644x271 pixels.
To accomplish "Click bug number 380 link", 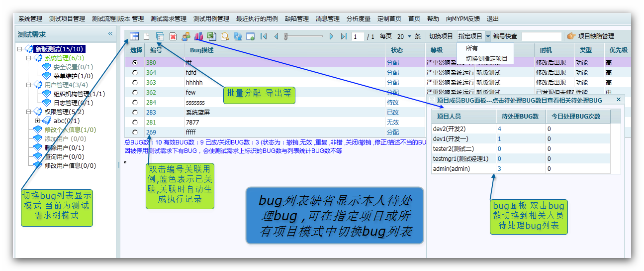I will coord(151,63).
